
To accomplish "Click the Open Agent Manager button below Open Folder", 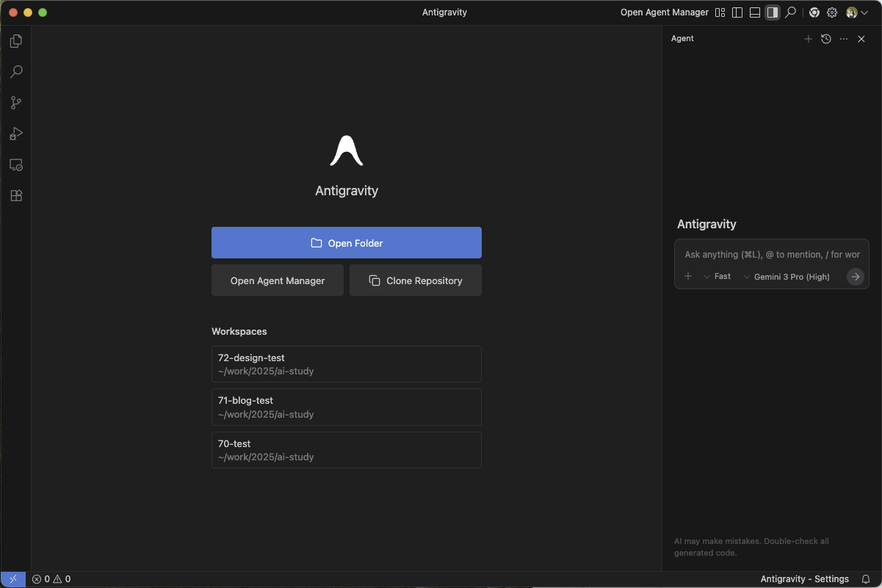I will (x=278, y=280).
